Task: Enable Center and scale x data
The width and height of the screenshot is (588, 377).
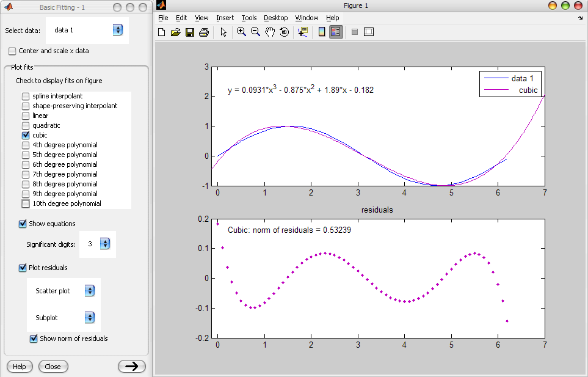Action: click(x=12, y=51)
